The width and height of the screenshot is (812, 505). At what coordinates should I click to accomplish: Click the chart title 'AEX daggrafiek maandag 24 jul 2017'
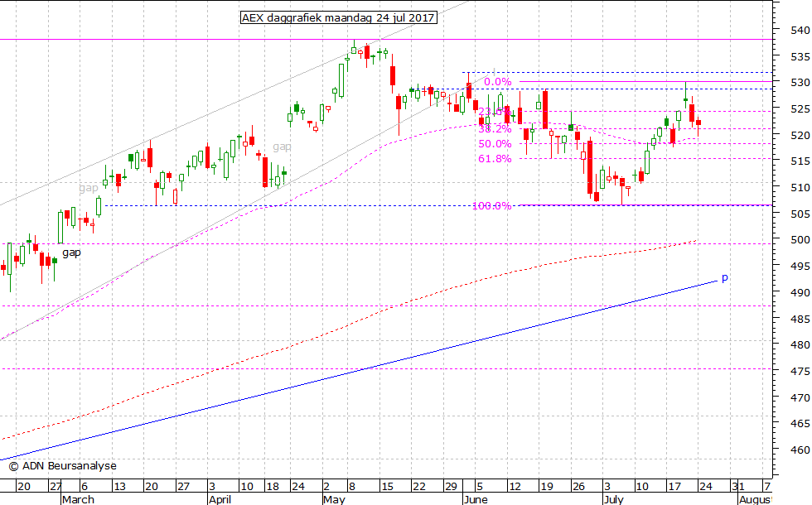(338, 17)
